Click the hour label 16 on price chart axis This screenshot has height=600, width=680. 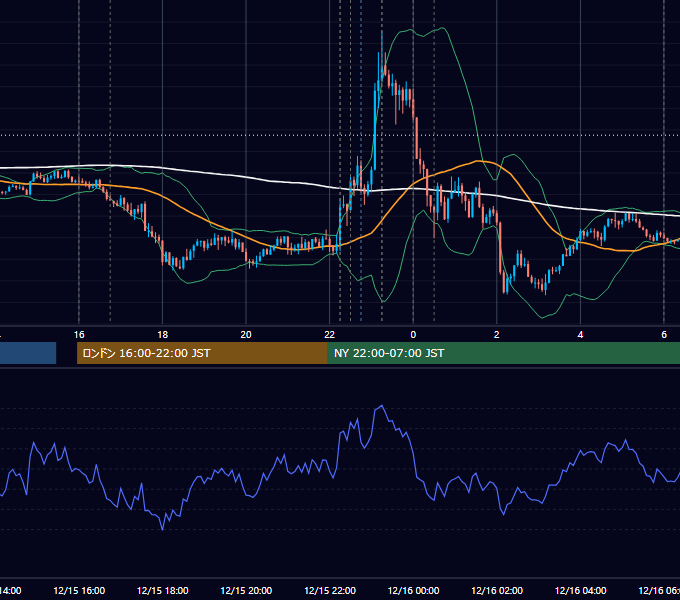79,335
